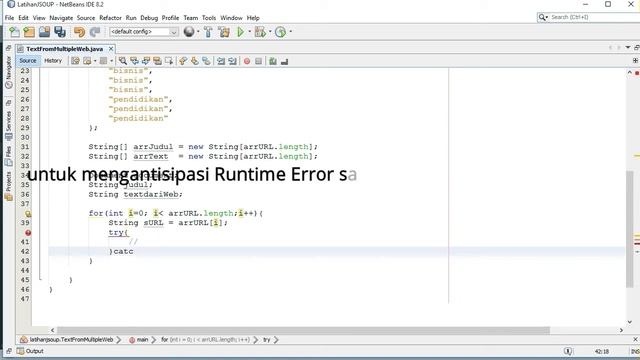Click the Toggle Highlight Search icon
Image resolution: width=640 pixels, height=360 pixels.
tap(157, 61)
